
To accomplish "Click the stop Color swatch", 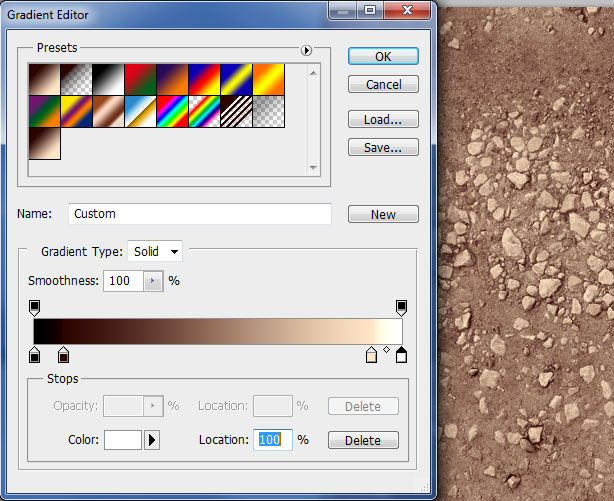I will (123, 440).
